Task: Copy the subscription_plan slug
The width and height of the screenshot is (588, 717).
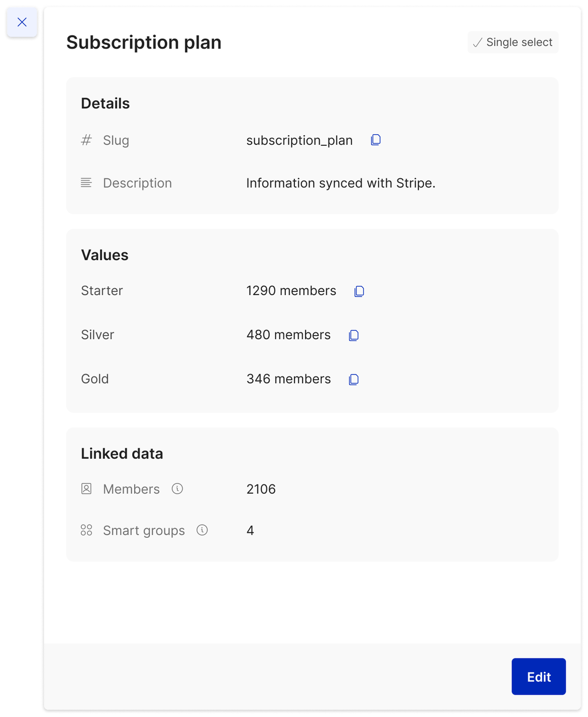Action: coord(376,140)
